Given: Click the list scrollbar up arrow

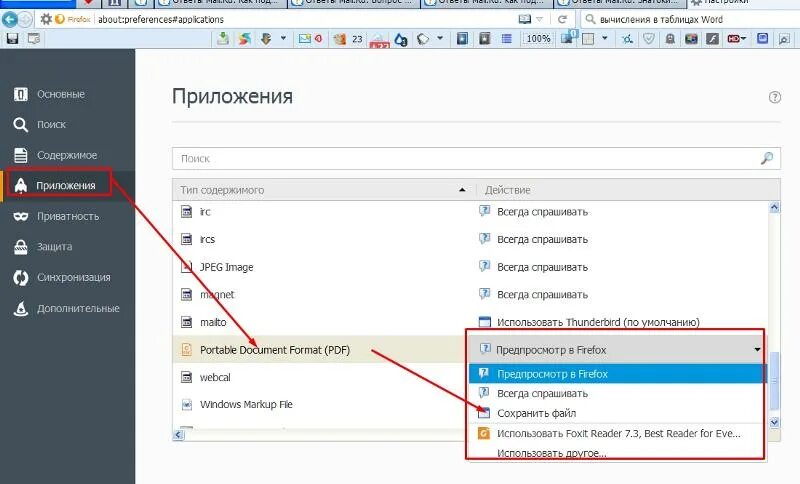Looking at the screenshot, I should tap(774, 207).
